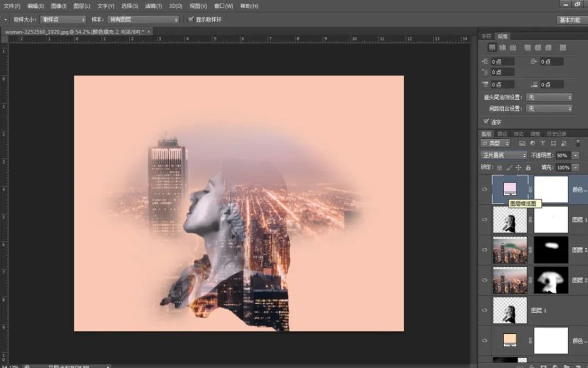Viewport: 588px width, 368px height.
Task: Click the 填充 100% value field
Action: 563,168
